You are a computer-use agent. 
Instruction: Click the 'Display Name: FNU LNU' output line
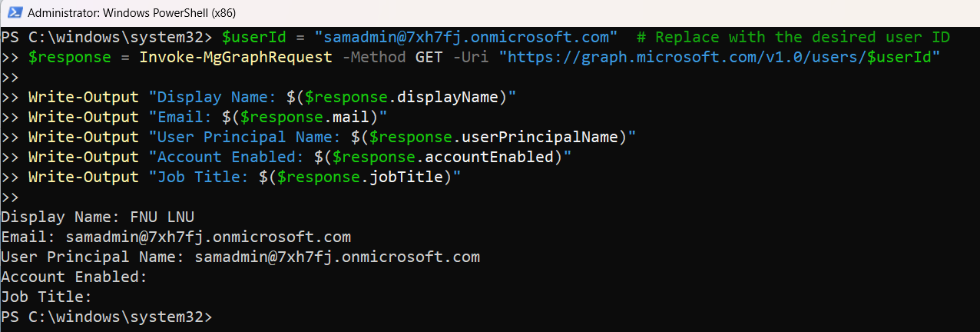click(98, 217)
